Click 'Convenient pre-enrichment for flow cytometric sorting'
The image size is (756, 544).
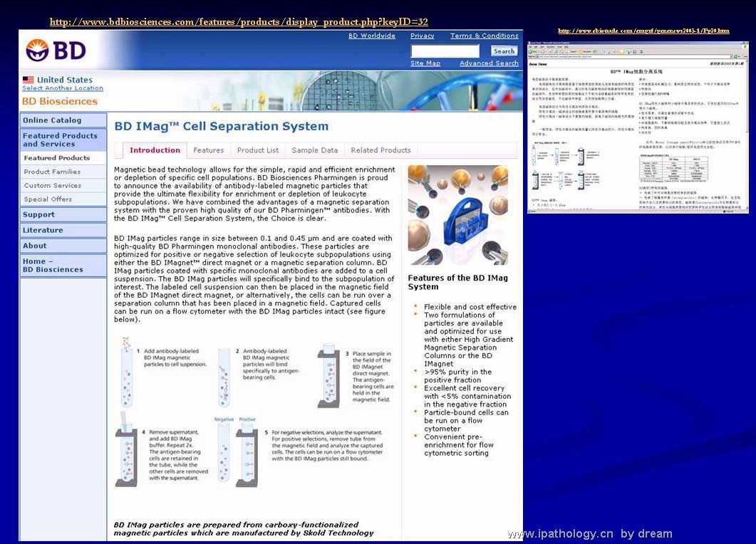click(459, 445)
